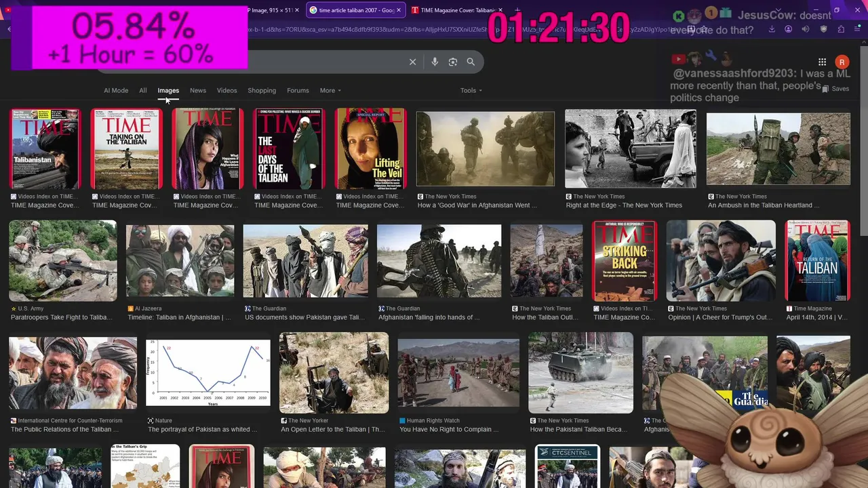Open "How a 'Good War' in Afghanistan Went" link
The width and height of the screenshot is (868, 488).
click(477, 205)
